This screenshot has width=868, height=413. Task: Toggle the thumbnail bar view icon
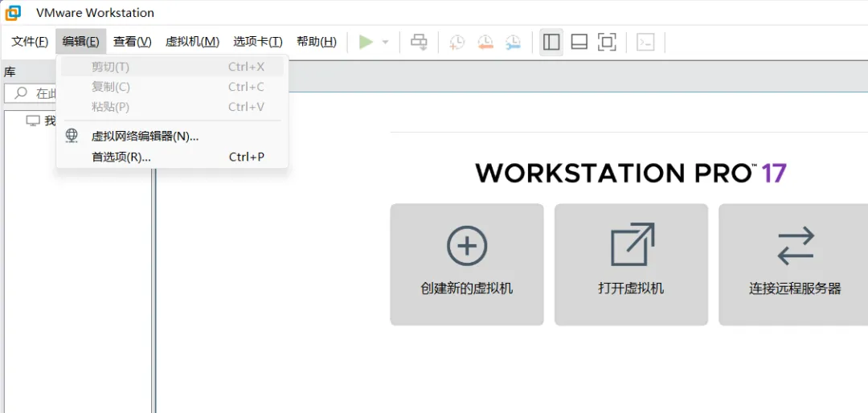click(579, 42)
